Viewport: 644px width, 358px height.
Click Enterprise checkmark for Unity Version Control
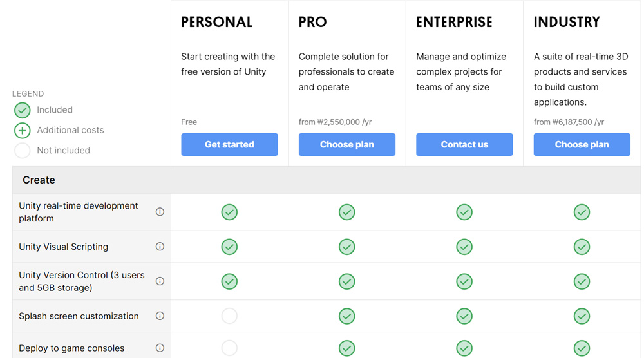pyautogui.click(x=464, y=281)
